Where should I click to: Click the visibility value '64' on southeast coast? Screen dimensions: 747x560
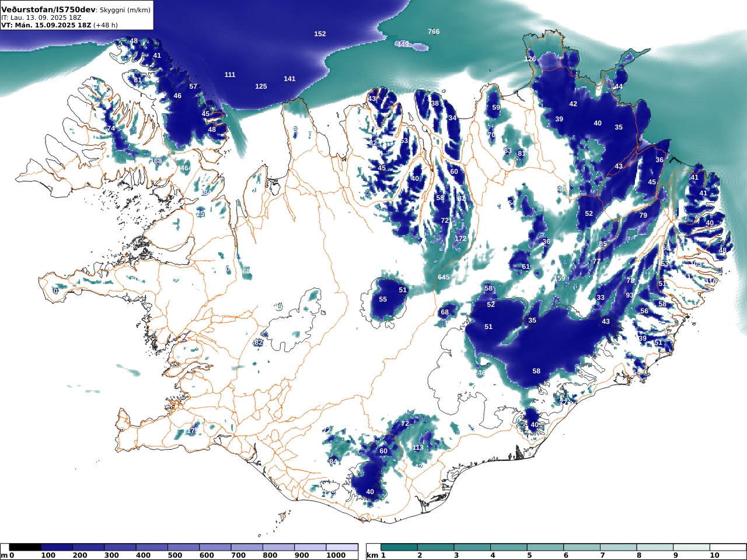tap(636, 372)
